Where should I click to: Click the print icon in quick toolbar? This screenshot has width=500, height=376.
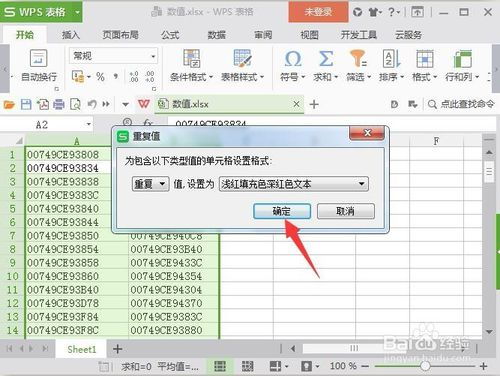click(x=59, y=104)
